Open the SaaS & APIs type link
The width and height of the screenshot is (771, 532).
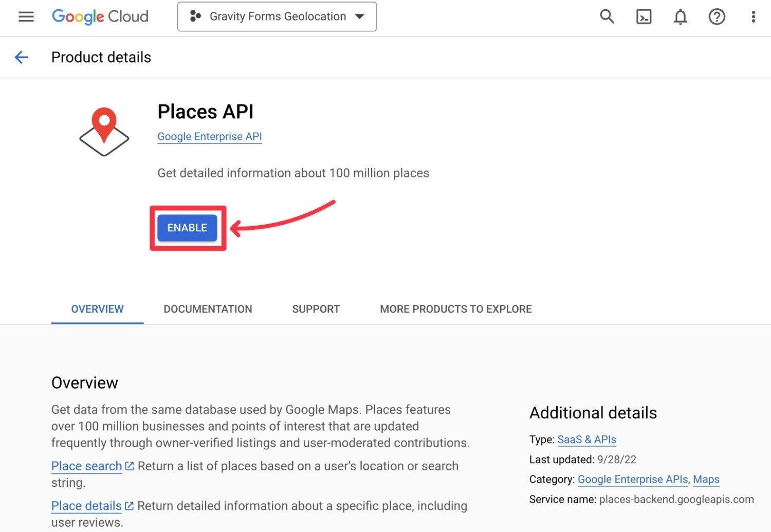tap(586, 439)
